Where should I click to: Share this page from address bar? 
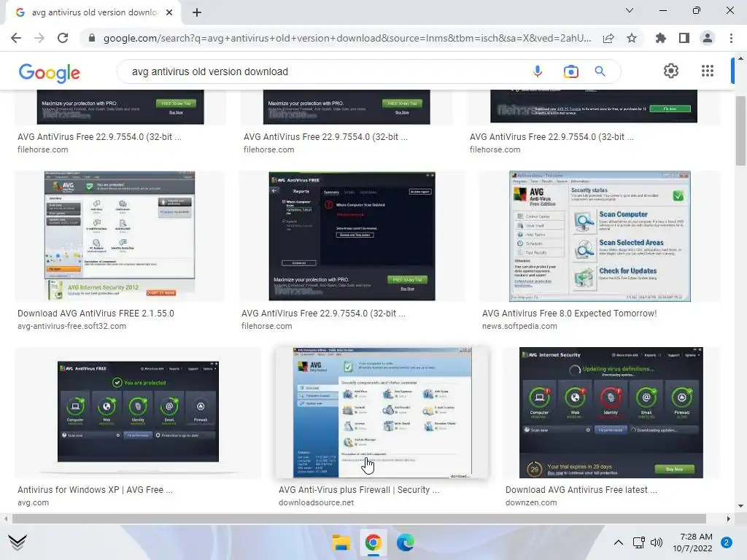(608, 38)
